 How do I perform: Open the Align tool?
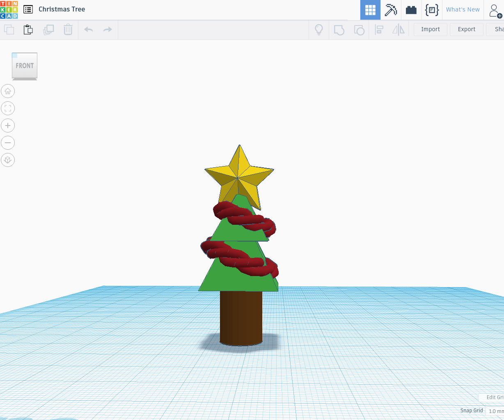click(379, 30)
